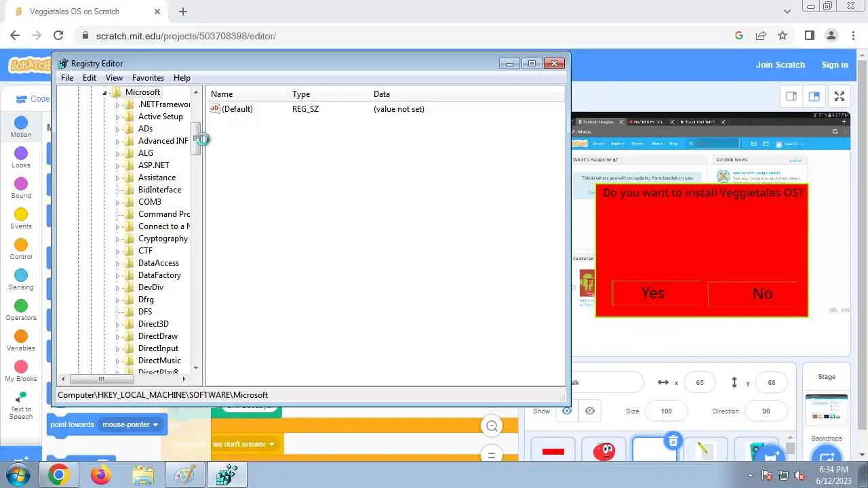Expand the Cryptography registry key
This screenshot has width=868, height=488.
pos(117,239)
